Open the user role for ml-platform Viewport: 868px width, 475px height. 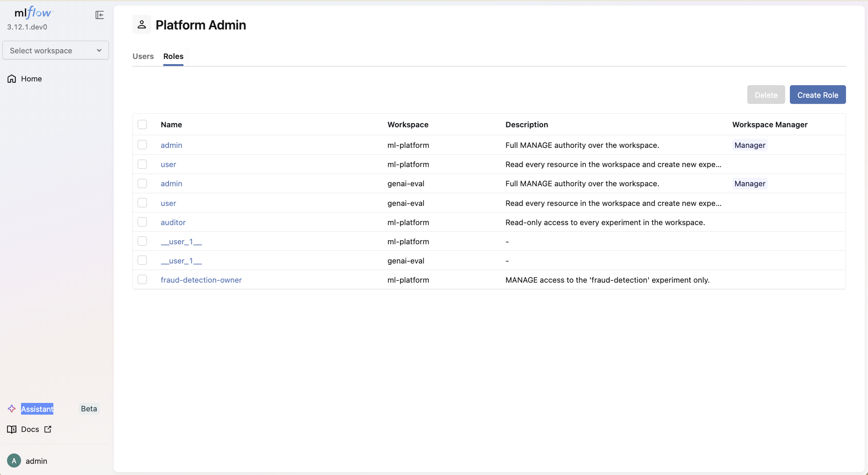168,164
